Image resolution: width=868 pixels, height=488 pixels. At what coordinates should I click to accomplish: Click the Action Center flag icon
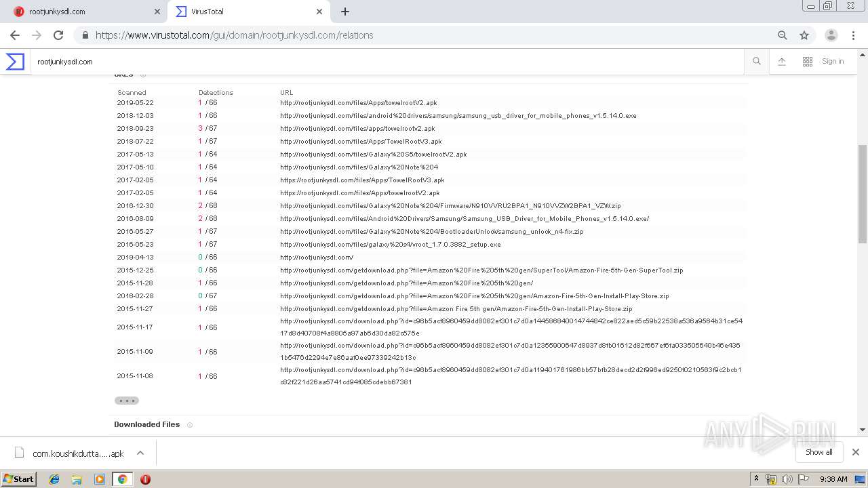(804, 479)
